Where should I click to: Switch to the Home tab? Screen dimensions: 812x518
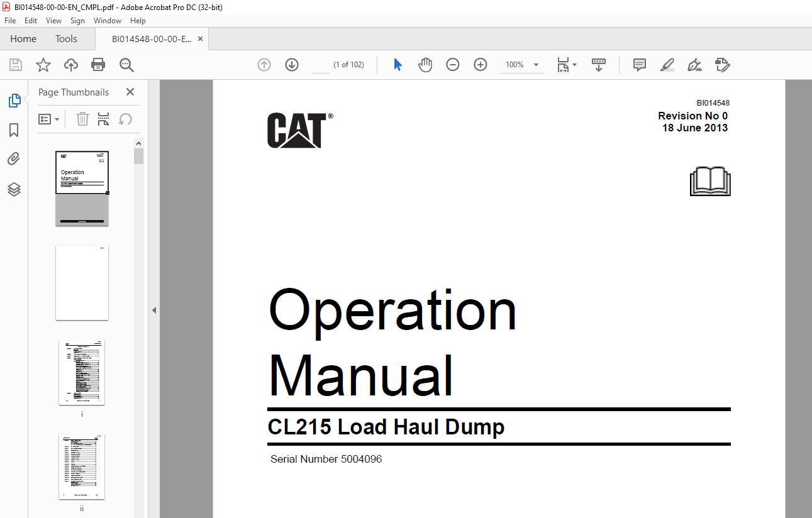click(x=23, y=39)
